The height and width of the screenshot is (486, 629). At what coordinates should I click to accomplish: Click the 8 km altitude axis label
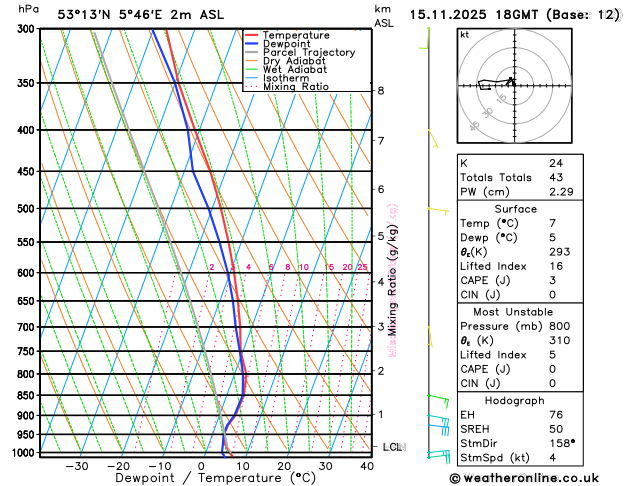(381, 91)
